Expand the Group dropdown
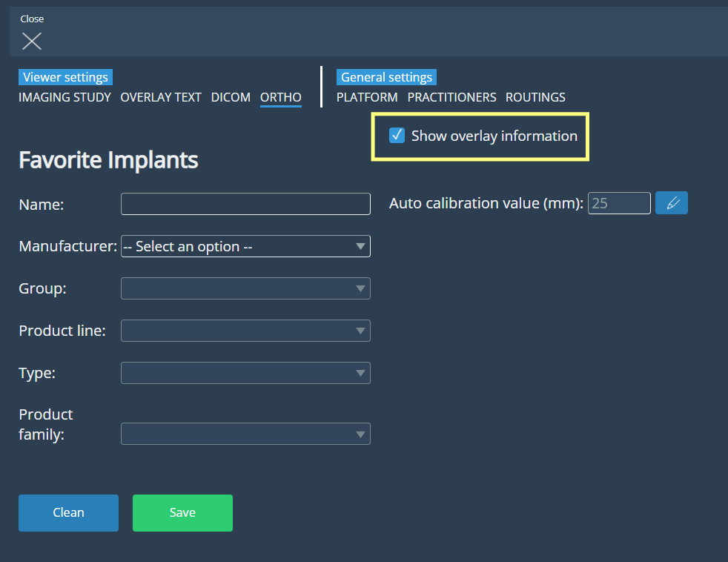Viewport: 728px width, 562px height. click(245, 288)
